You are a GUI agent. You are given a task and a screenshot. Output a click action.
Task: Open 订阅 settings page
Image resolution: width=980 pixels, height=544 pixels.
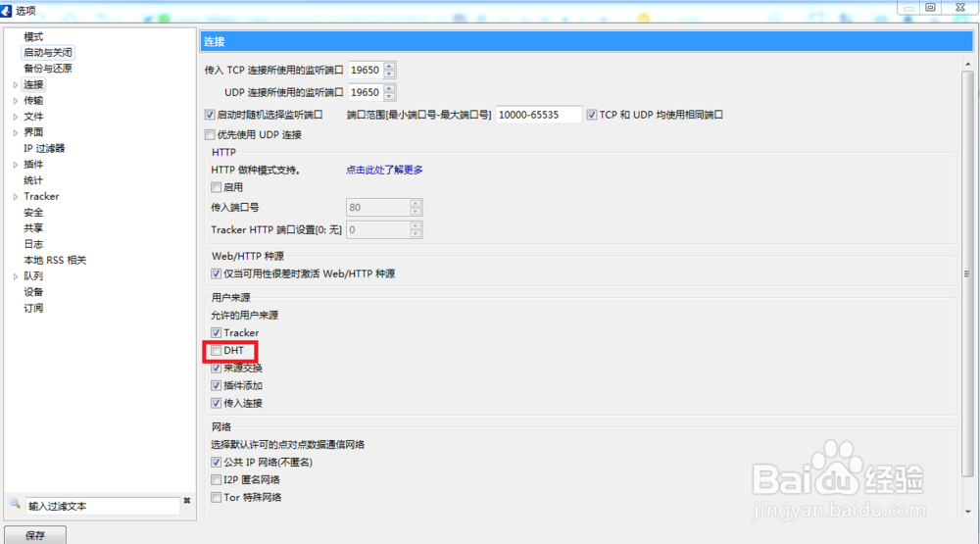33,308
